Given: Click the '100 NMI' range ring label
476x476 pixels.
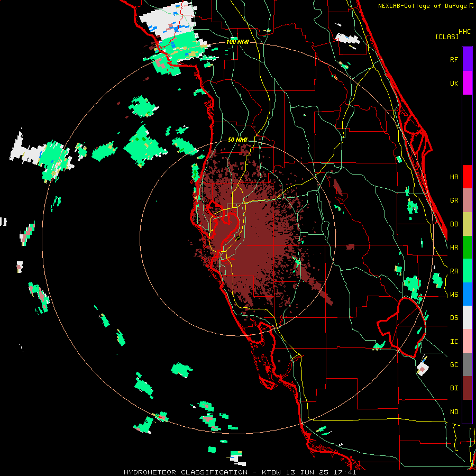Looking at the screenshot, I should (237, 42).
